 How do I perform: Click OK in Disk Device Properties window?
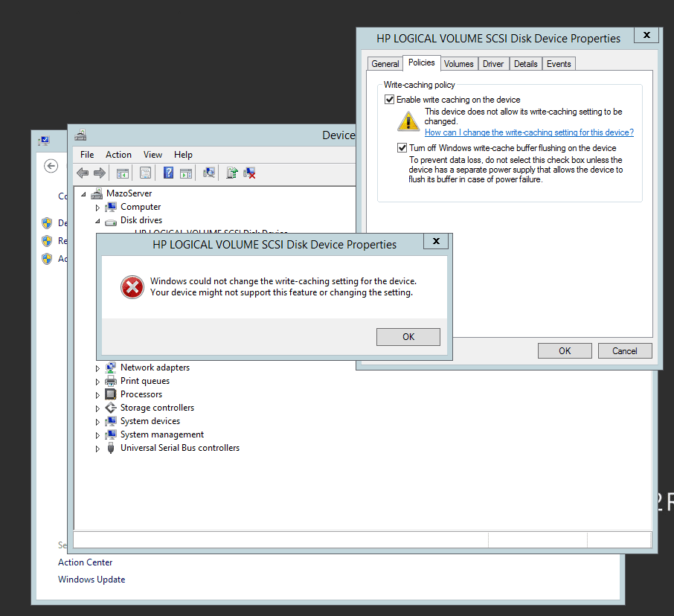pos(565,350)
